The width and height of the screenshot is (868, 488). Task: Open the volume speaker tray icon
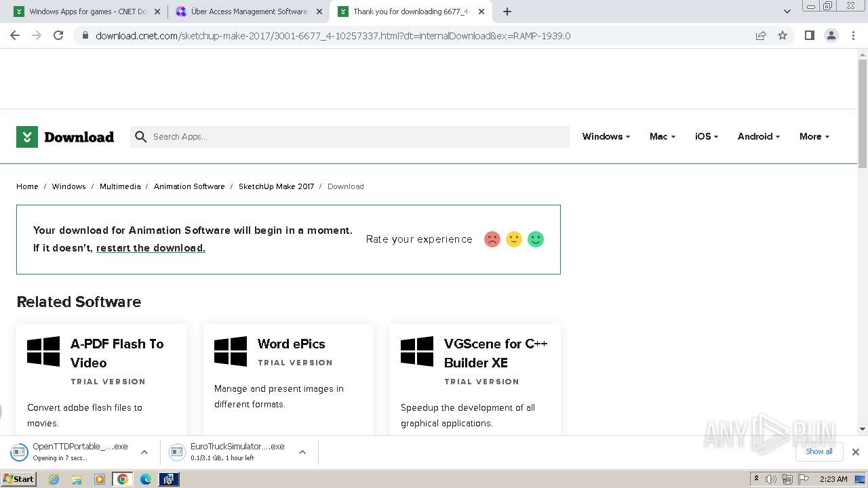tap(770, 479)
